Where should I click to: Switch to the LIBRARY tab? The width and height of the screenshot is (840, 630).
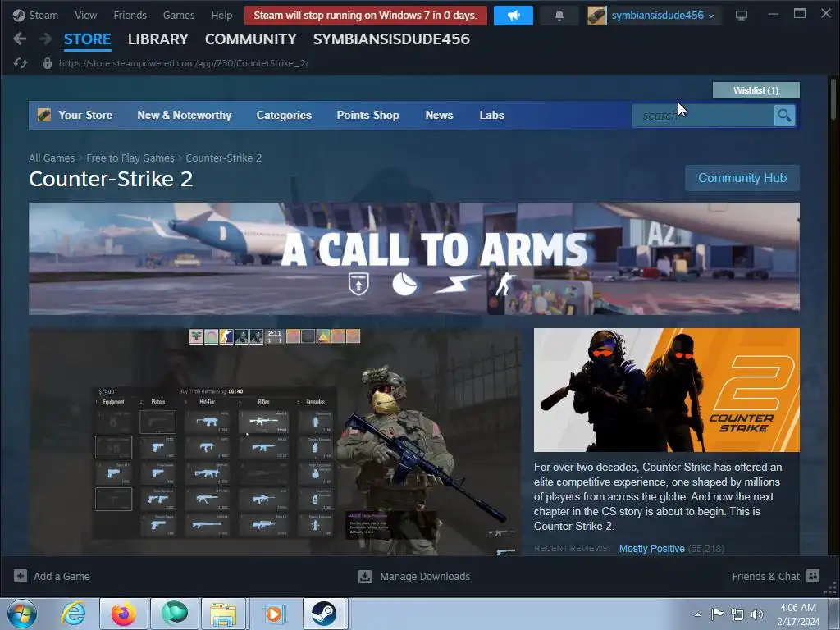pyautogui.click(x=158, y=39)
